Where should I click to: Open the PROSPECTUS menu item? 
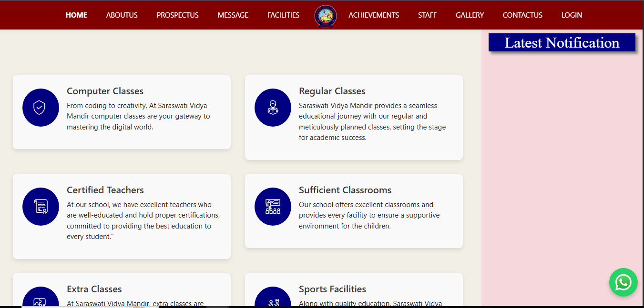(178, 15)
